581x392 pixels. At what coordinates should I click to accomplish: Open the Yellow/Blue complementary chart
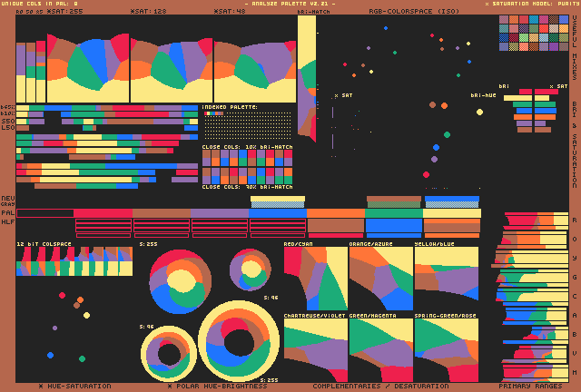447,272
